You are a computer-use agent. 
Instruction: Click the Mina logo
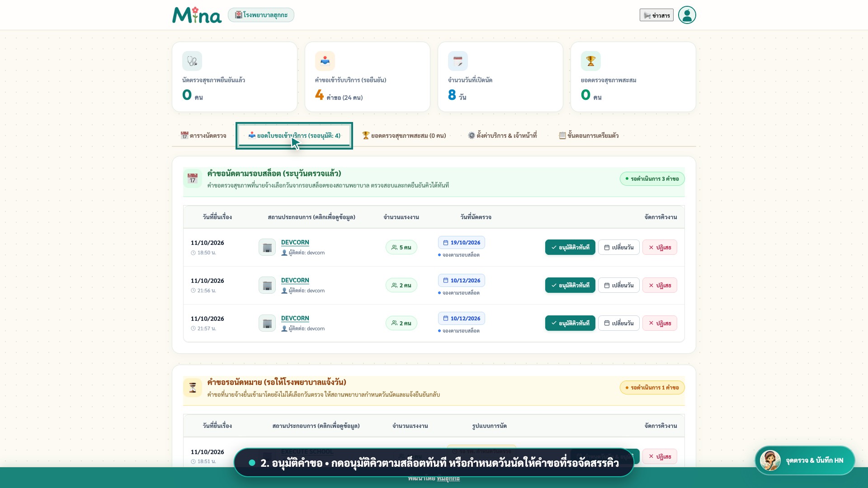[x=197, y=15]
